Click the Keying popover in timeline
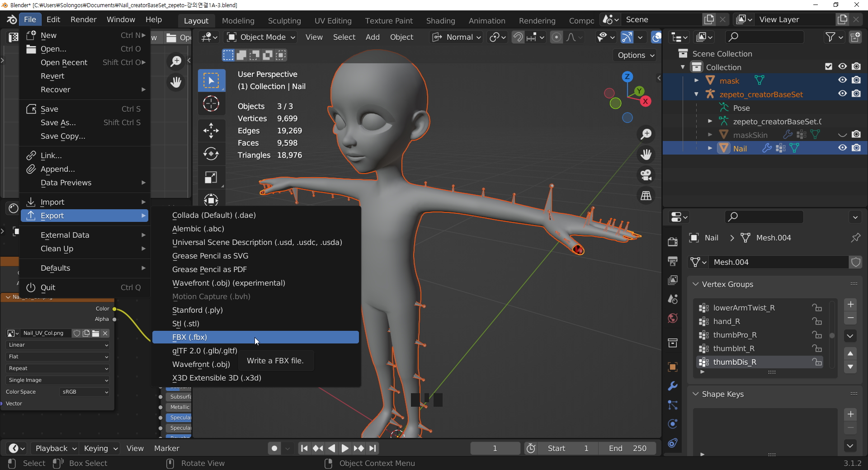This screenshot has width=868, height=470. pos(100,448)
